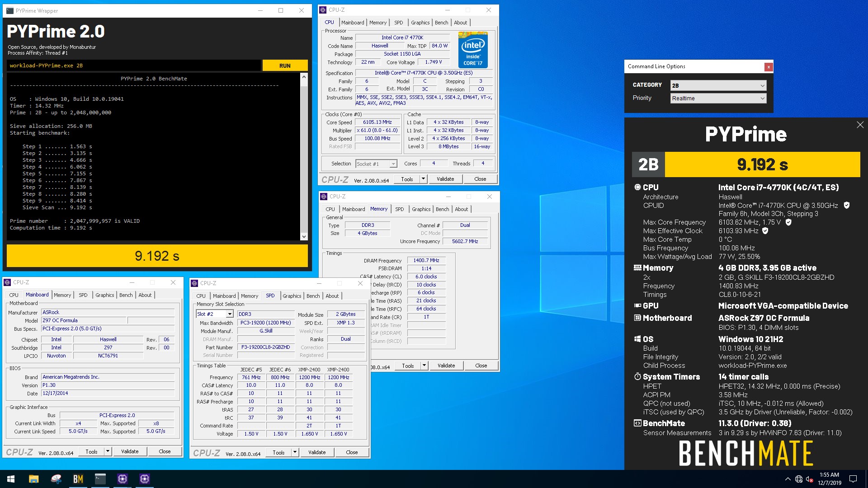Click taskbar clock showing 1:55 AM
Image resolution: width=868 pixels, height=488 pixels.
tap(829, 479)
